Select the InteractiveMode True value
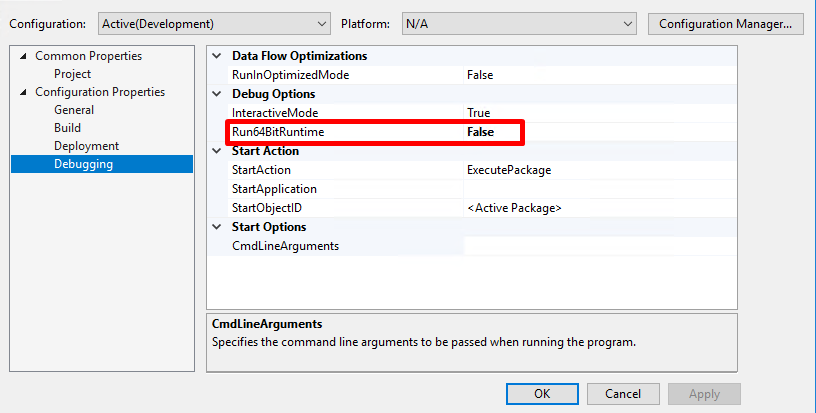This screenshot has height=413, width=816. click(478, 113)
